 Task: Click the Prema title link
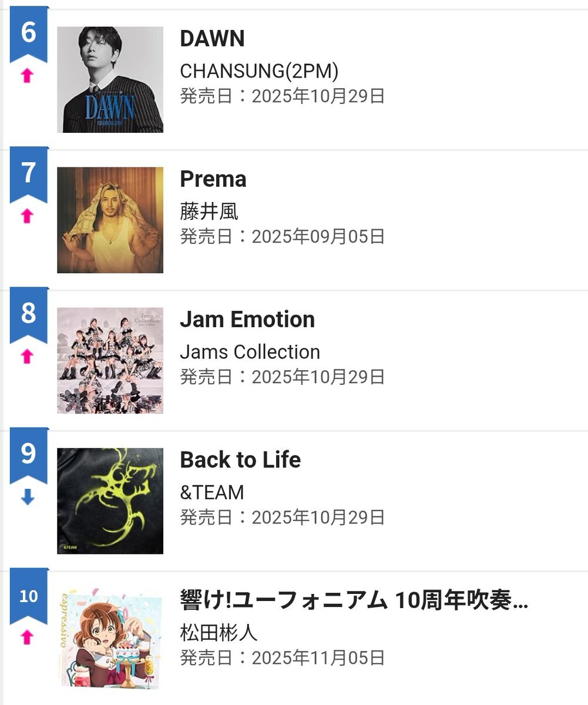coord(213,179)
